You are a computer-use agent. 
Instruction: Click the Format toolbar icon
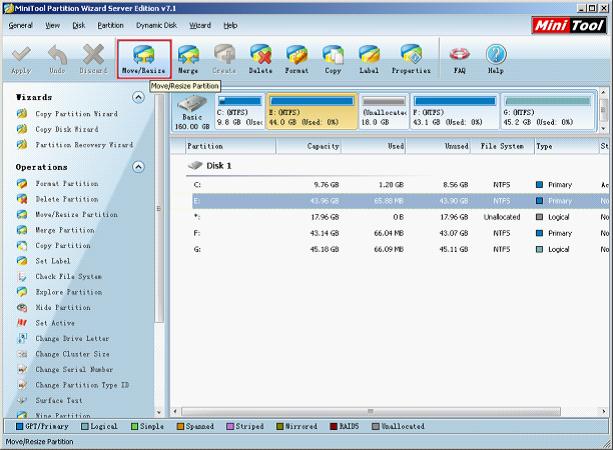click(296, 59)
